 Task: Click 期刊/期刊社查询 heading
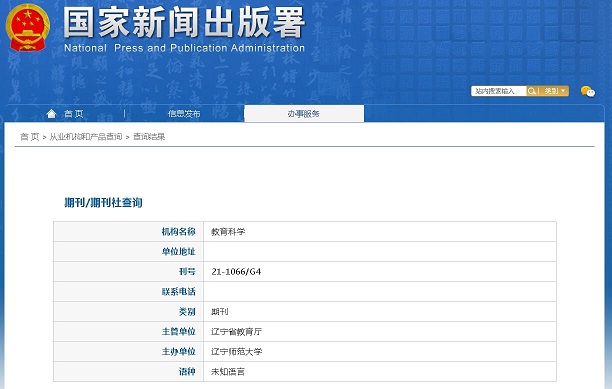[x=103, y=202]
